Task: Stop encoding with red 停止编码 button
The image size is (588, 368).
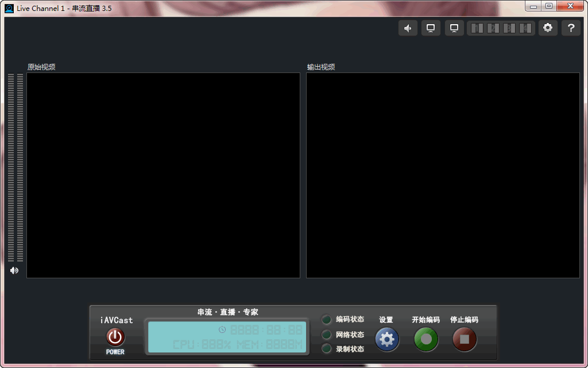Action: click(465, 339)
